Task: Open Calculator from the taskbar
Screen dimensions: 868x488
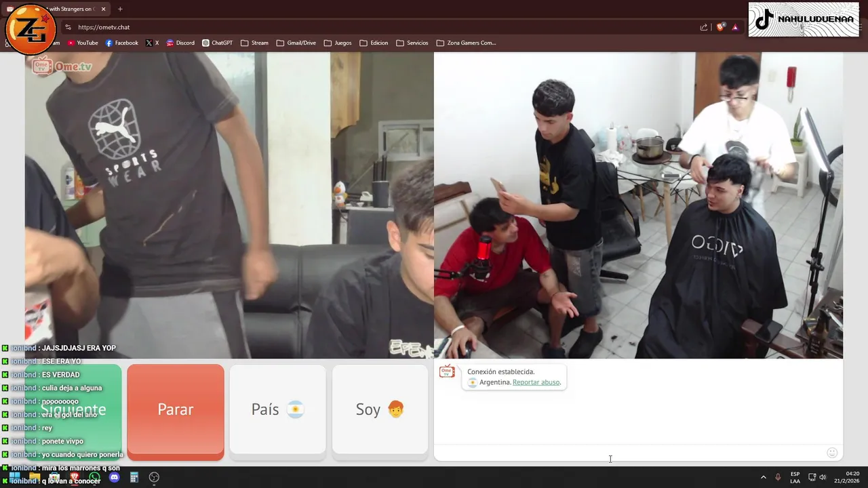Action: tap(134, 477)
